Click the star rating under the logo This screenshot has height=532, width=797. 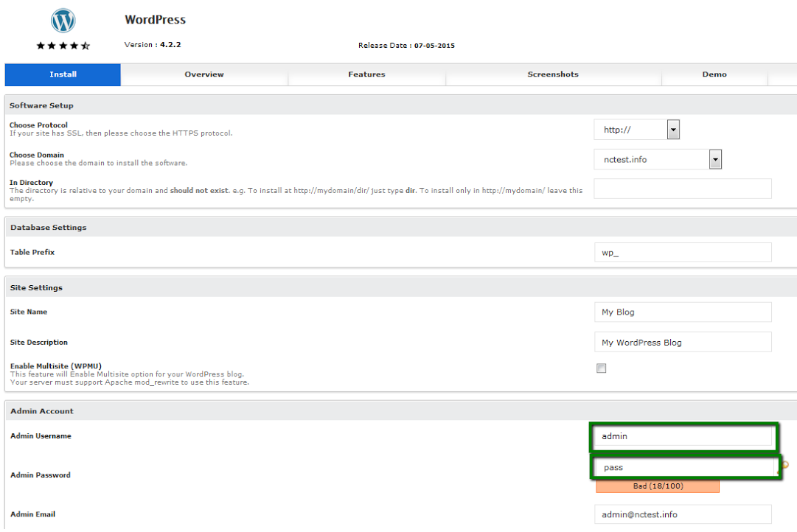(63, 46)
